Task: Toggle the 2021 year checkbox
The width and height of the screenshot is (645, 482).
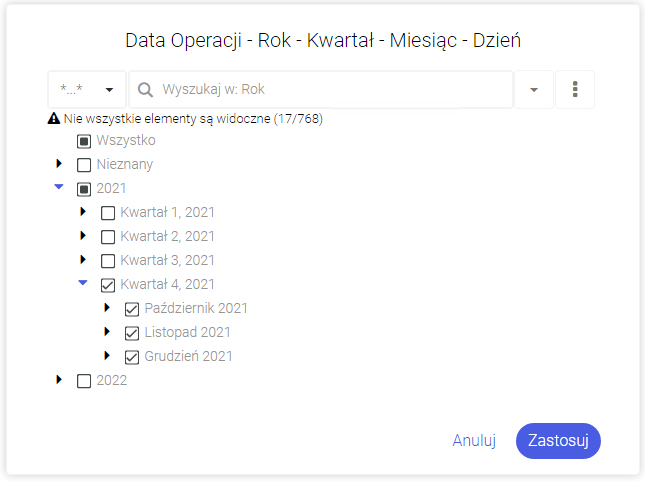Action: click(84, 189)
